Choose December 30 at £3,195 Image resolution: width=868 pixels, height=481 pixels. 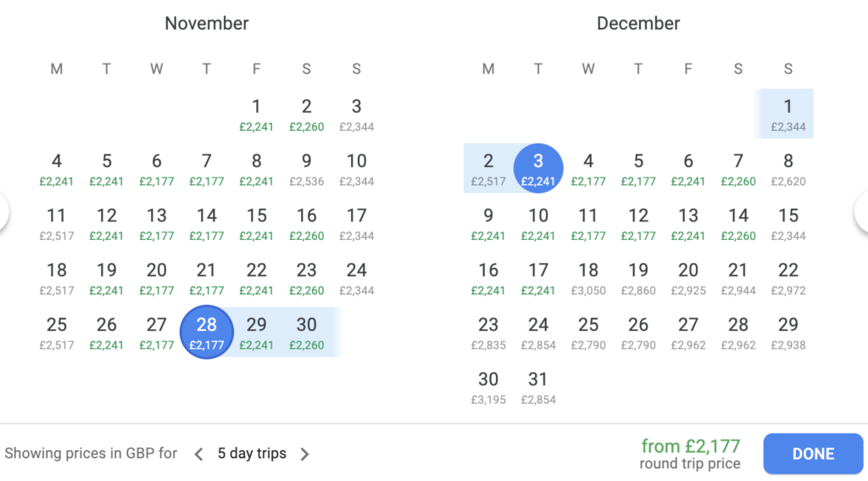click(x=488, y=388)
